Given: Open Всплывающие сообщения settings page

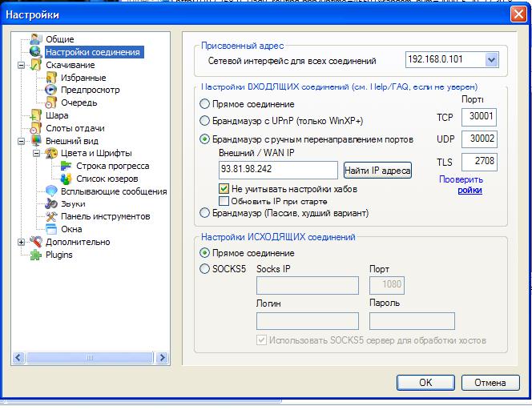Looking at the screenshot, I should pos(114,191).
